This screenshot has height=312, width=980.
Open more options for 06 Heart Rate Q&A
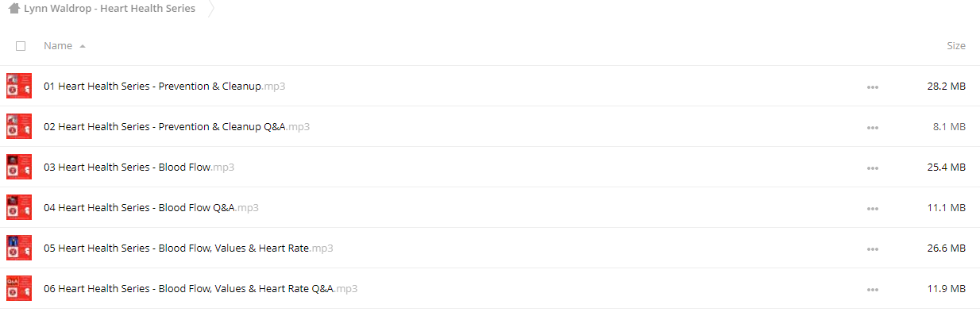873,289
